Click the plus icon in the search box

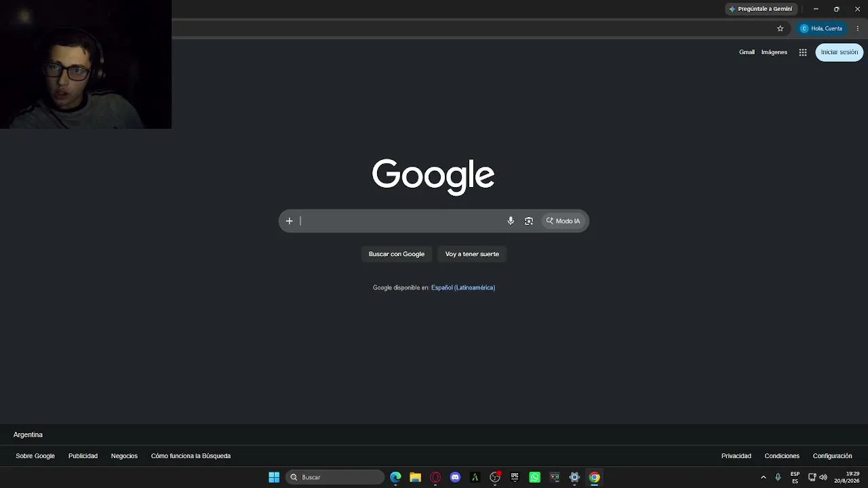[289, 221]
